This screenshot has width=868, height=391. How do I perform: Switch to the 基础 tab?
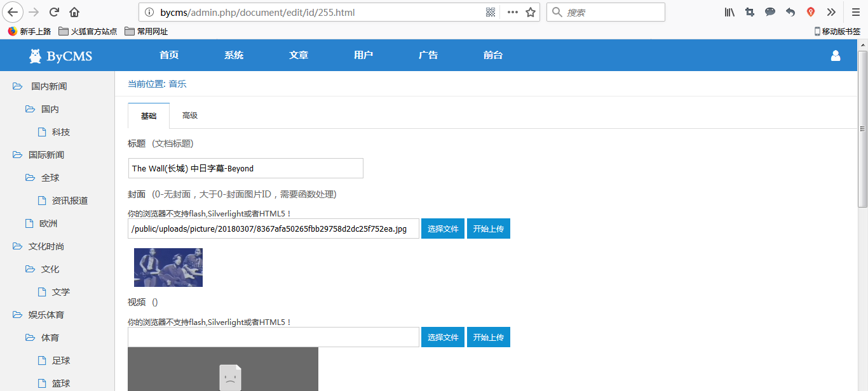click(149, 116)
